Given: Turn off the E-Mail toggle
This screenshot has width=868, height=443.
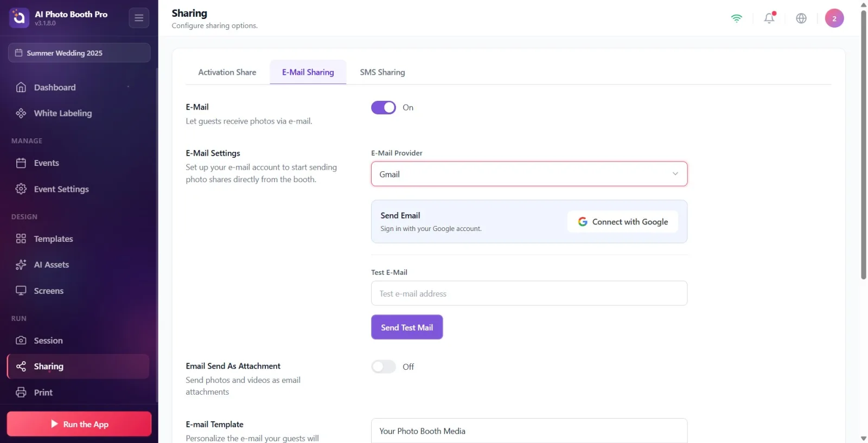Looking at the screenshot, I should point(384,107).
